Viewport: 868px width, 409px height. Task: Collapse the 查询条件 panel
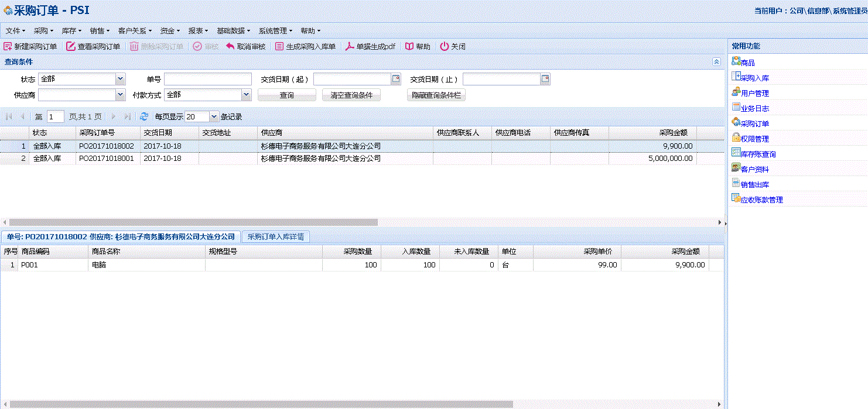[x=716, y=61]
